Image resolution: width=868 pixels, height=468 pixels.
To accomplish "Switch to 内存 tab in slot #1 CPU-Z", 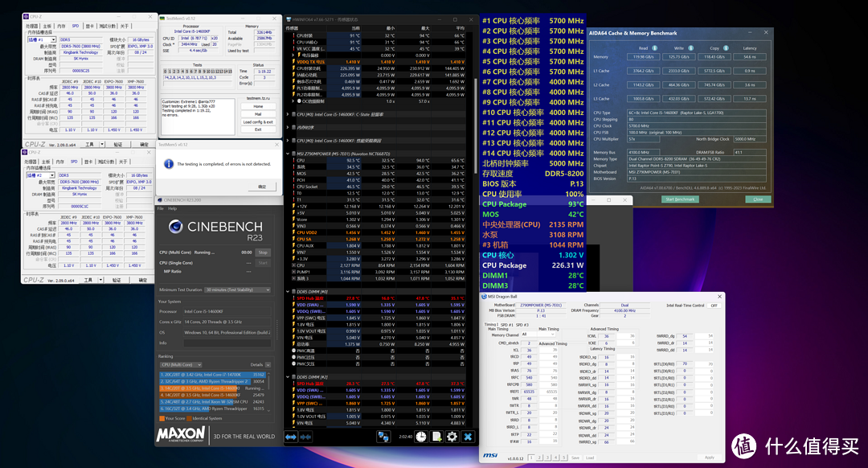I will 61,26.
